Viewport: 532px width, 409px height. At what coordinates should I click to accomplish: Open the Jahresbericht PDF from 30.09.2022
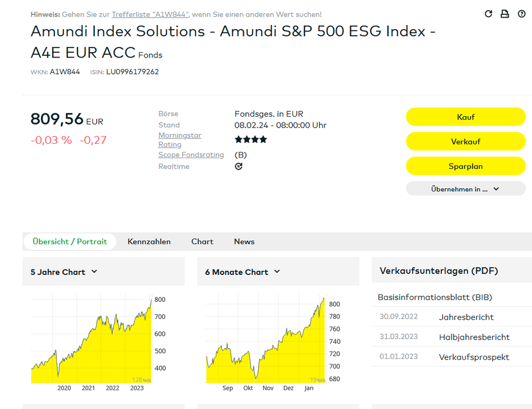[x=466, y=317]
